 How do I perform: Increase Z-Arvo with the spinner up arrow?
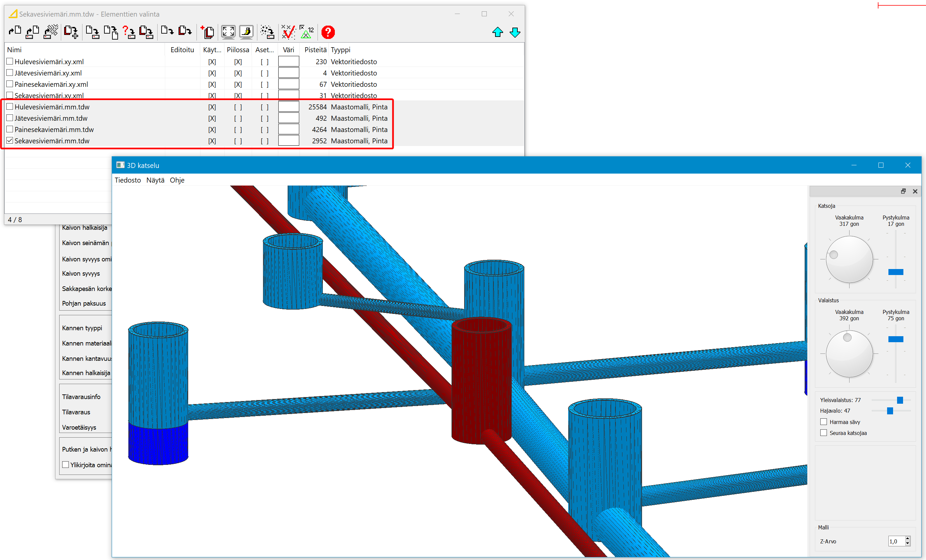[x=908, y=539]
